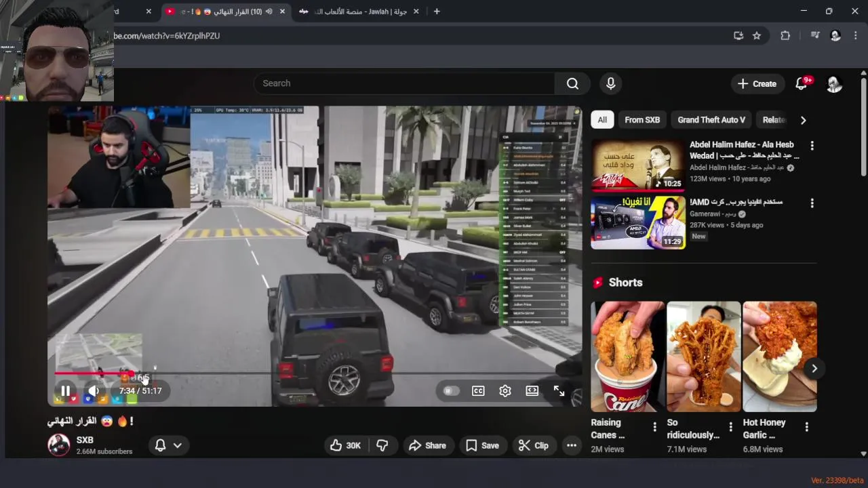Switch to theater mode
Image resolution: width=868 pixels, height=488 pixels.
[532, 391]
